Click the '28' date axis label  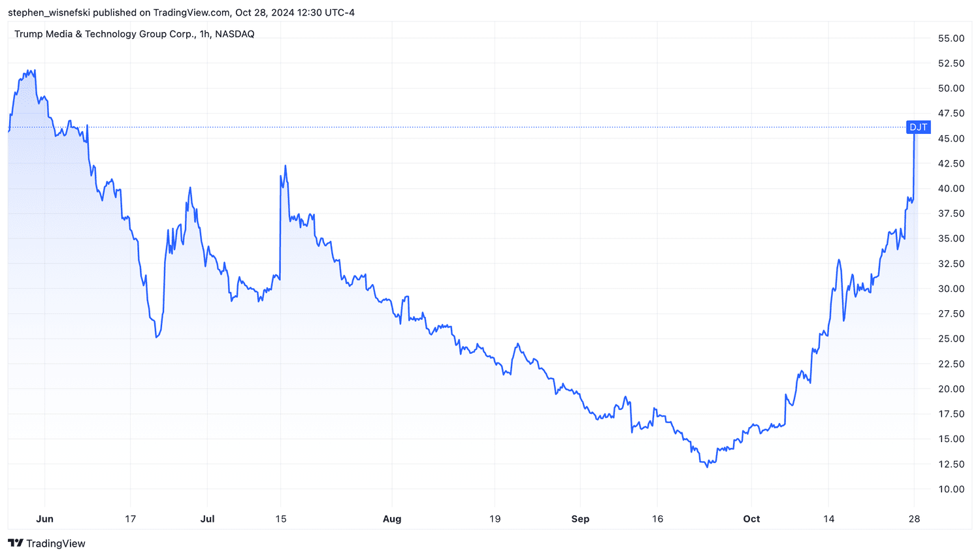(915, 519)
